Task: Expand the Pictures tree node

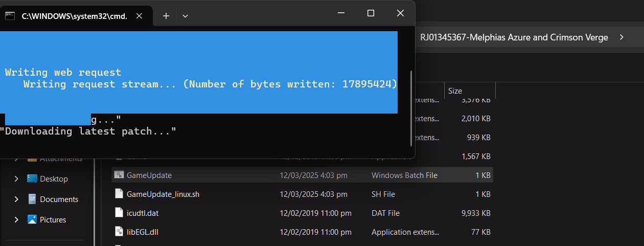Action: click(16, 219)
